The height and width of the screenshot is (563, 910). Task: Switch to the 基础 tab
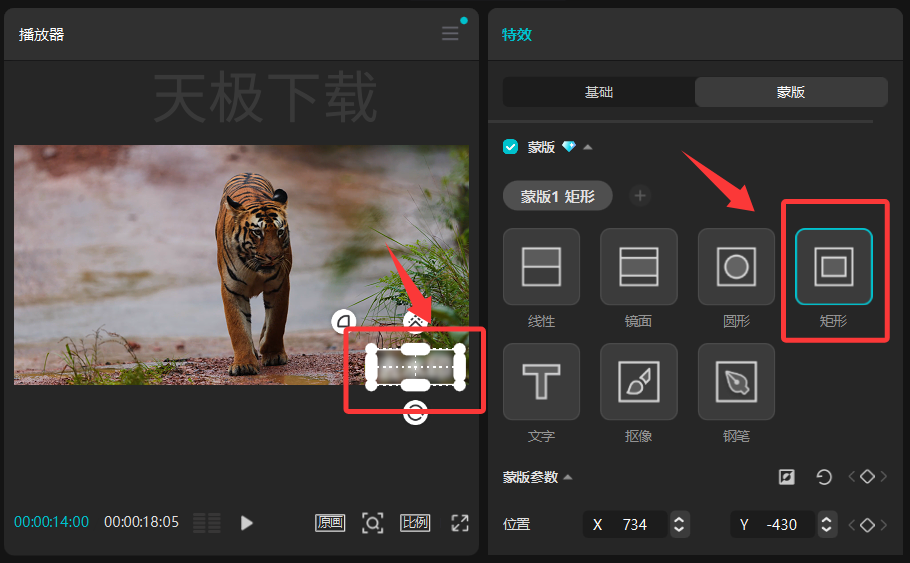point(599,92)
